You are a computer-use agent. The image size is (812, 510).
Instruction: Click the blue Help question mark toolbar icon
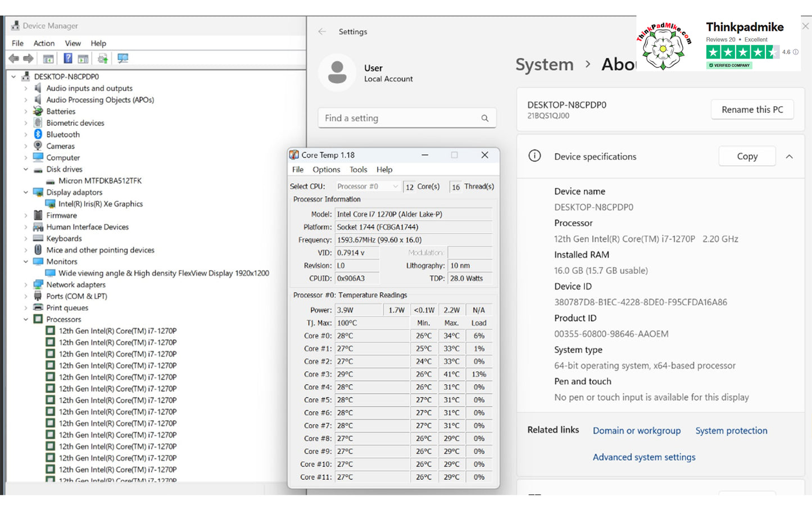(67, 58)
